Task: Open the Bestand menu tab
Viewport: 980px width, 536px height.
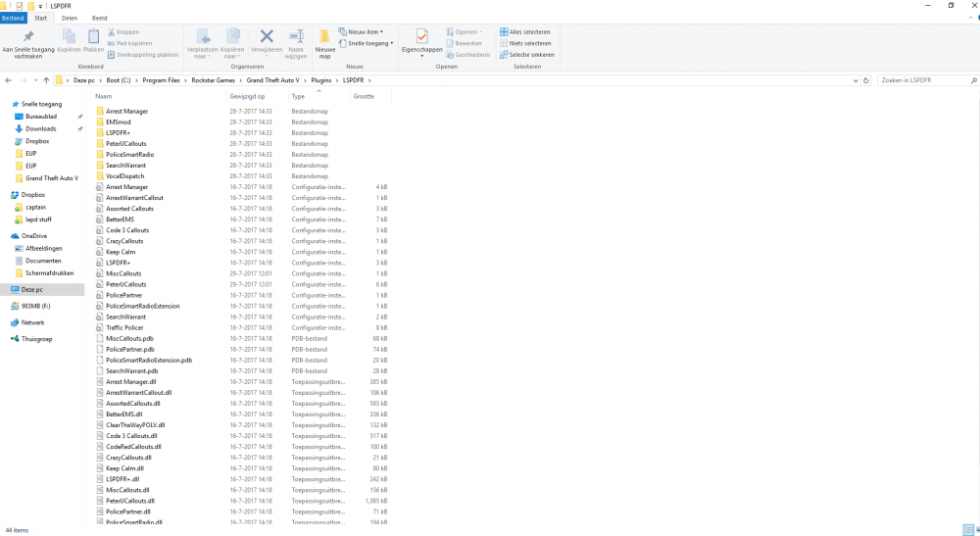Action: pyautogui.click(x=13, y=18)
